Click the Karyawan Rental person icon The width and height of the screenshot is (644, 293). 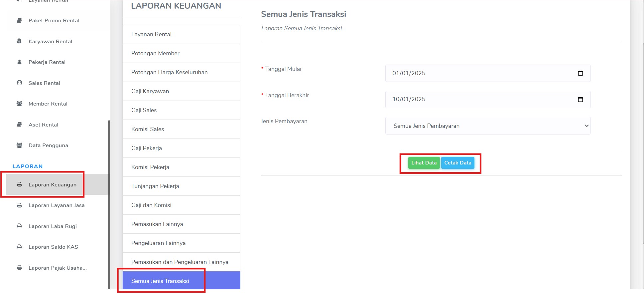(x=19, y=41)
